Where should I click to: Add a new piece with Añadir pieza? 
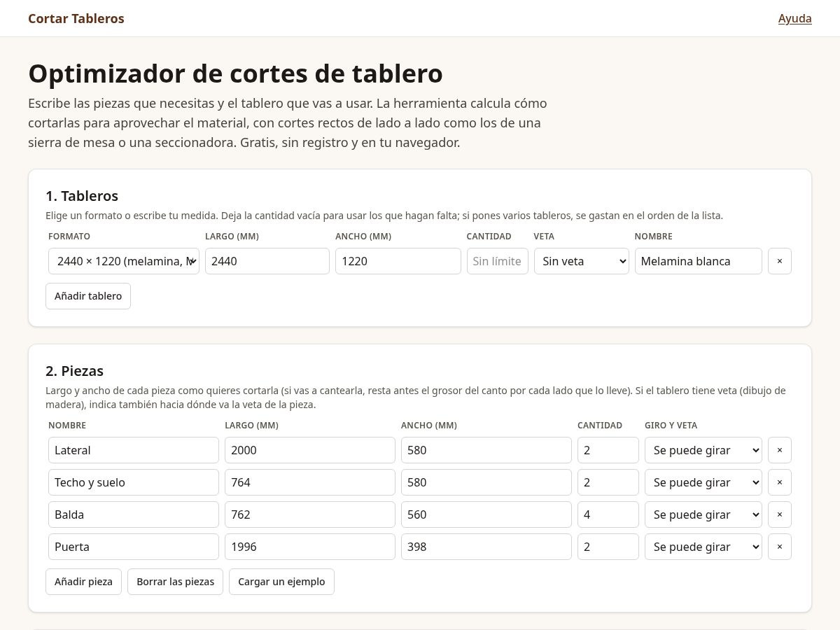click(x=83, y=582)
